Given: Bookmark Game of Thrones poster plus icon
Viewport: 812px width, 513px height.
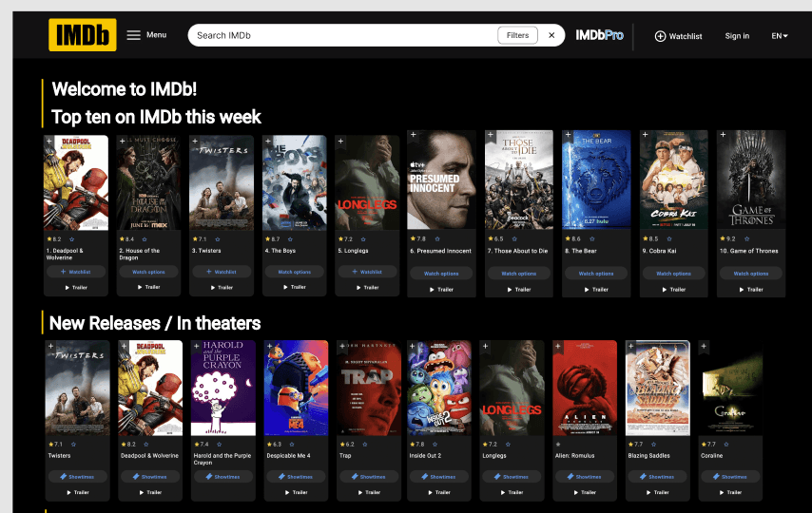Looking at the screenshot, I should click(x=723, y=135).
